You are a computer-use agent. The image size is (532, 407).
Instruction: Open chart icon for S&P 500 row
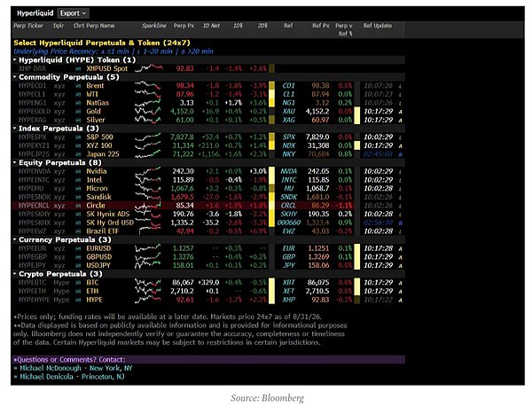pos(78,137)
